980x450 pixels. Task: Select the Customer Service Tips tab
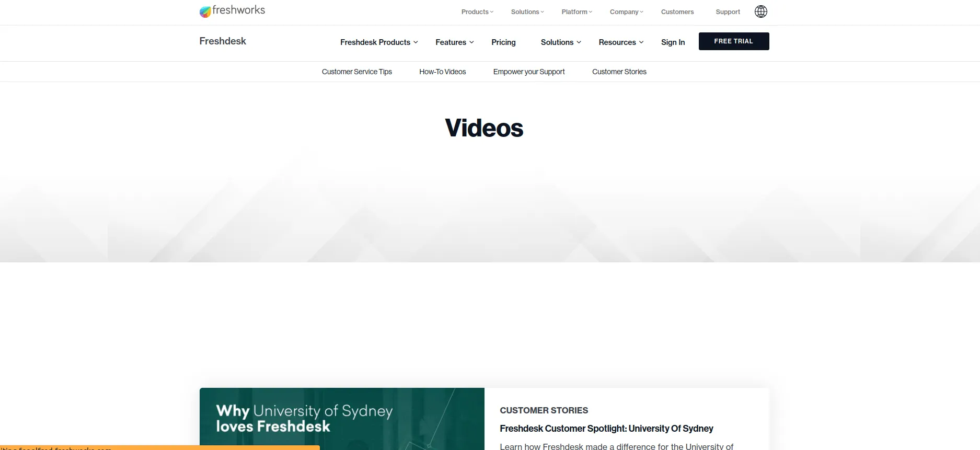coord(357,72)
